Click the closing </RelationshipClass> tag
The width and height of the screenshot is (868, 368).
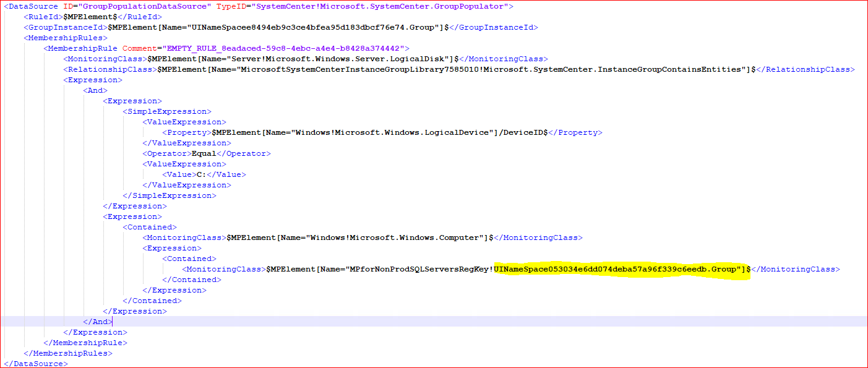click(x=806, y=69)
